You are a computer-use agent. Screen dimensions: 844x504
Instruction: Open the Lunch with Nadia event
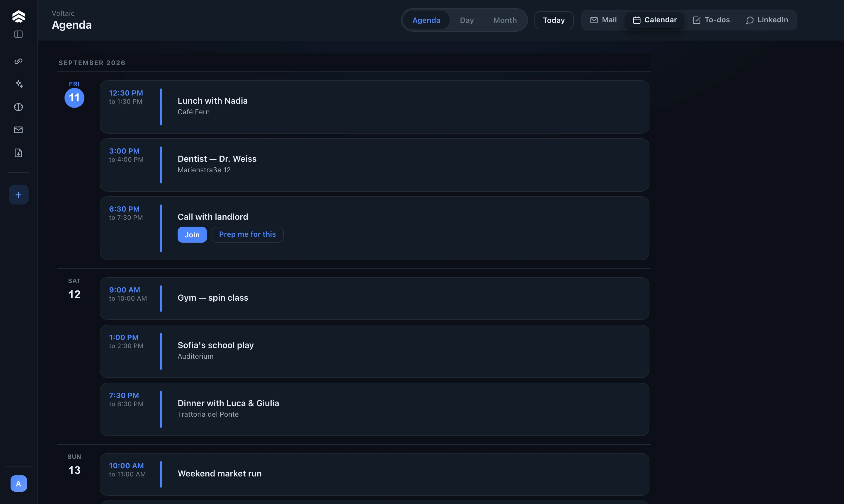pyautogui.click(x=374, y=107)
